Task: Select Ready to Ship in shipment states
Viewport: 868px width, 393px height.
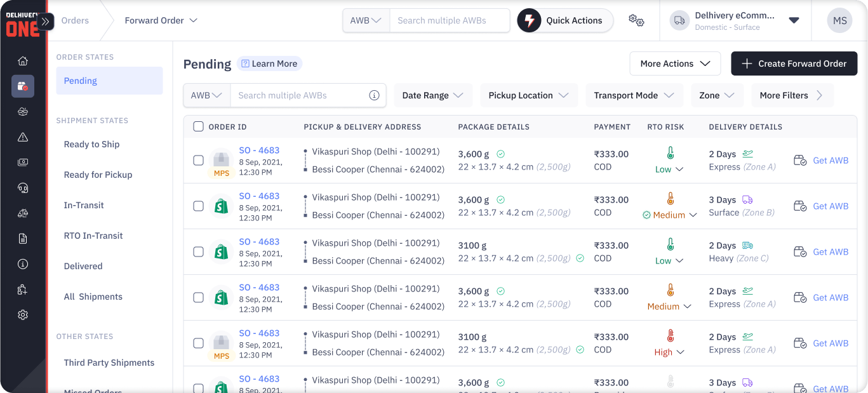Action: [x=91, y=144]
